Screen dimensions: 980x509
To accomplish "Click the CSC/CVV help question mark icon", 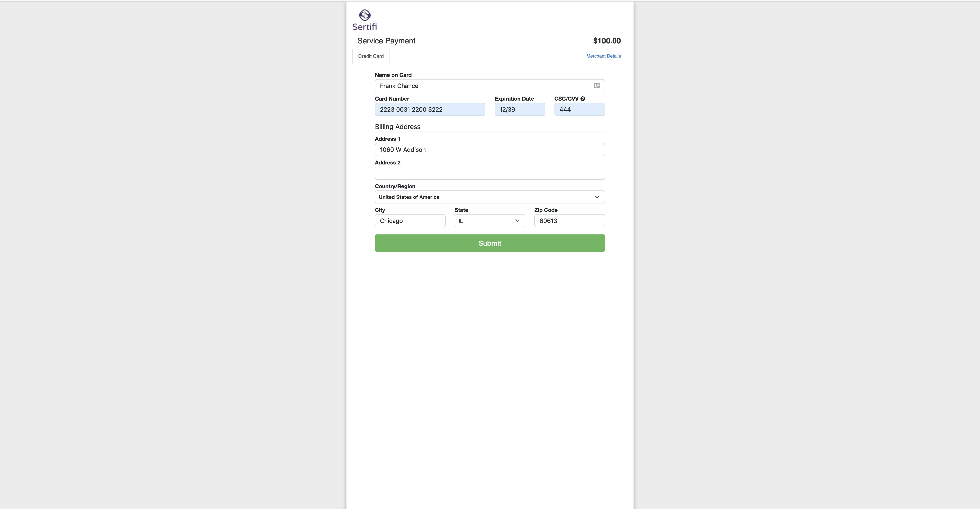I will [x=582, y=99].
